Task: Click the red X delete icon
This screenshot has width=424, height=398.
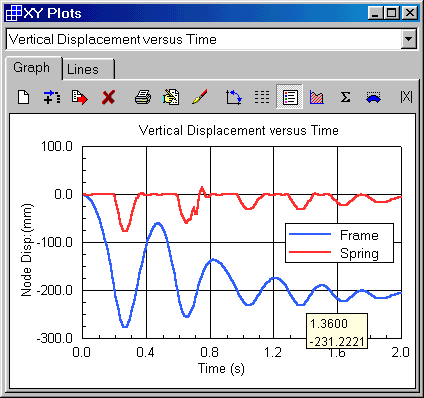Action: point(108,98)
